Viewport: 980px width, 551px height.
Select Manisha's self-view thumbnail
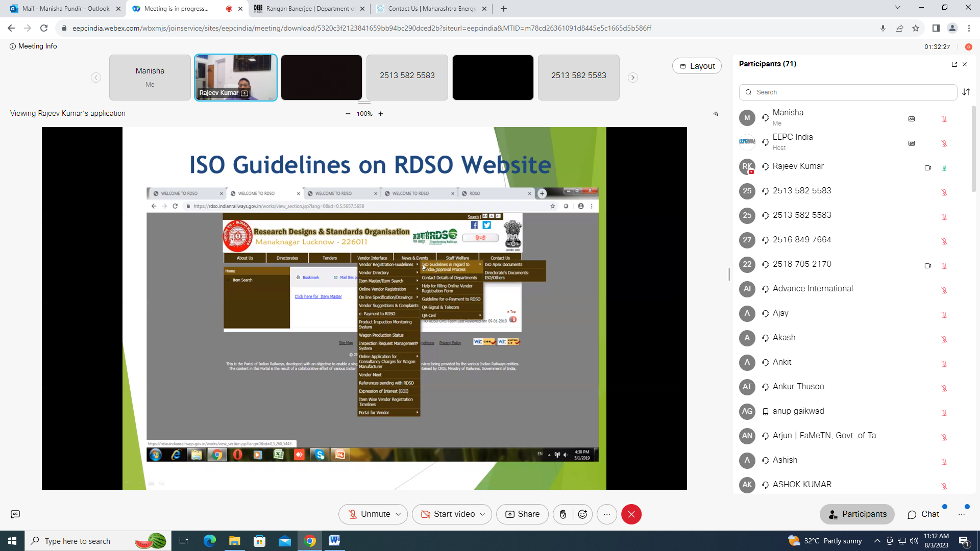[x=150, y=78]
